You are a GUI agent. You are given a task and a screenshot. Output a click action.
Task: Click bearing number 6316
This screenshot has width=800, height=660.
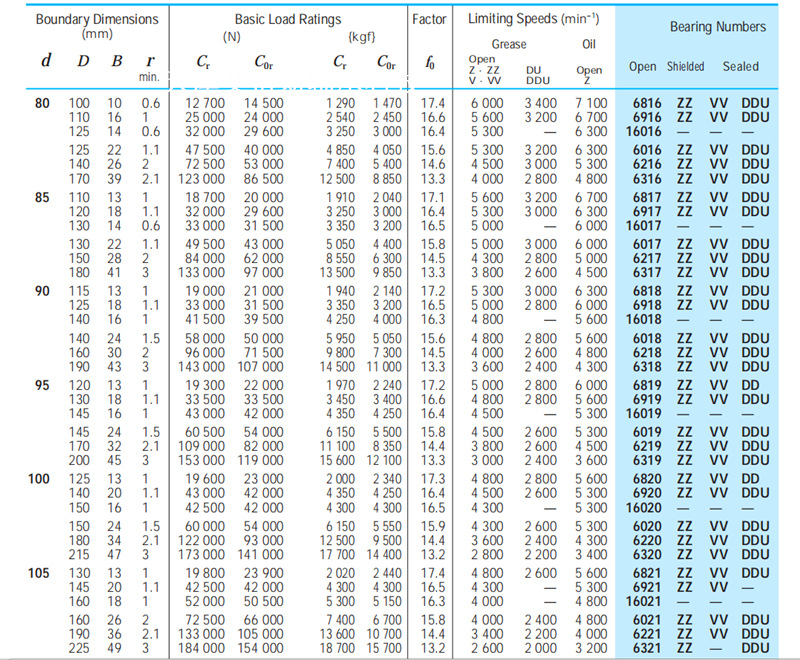[x=647, y=178]
